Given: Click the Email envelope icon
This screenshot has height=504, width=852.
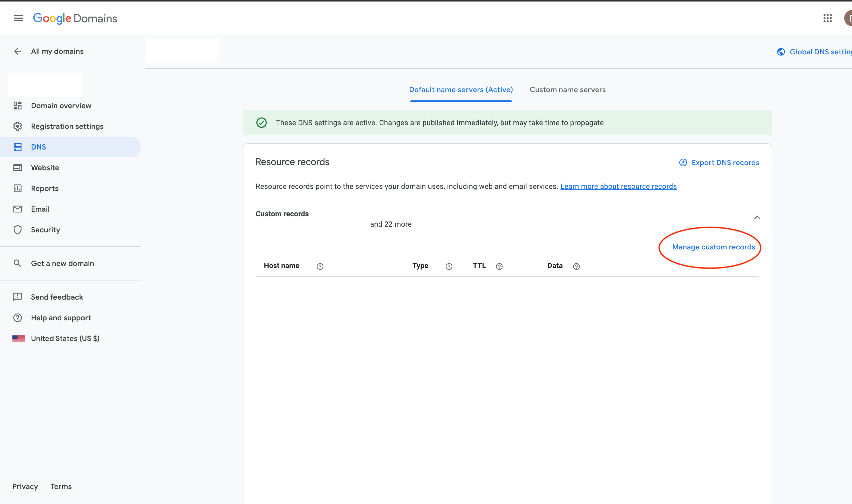Looking at the screenshot, I should point(18,209).
